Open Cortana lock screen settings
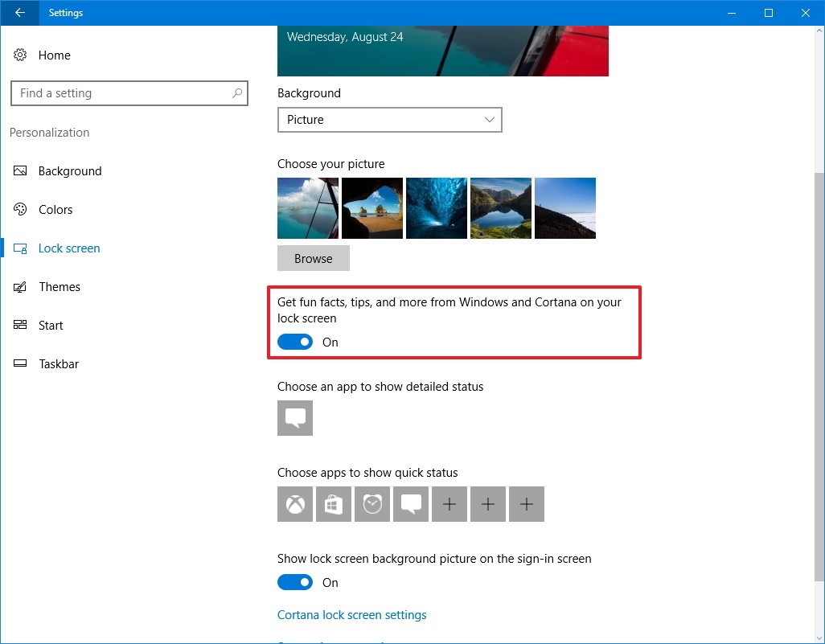Screen dimensions: 825x644 click(x=351, y=614)
